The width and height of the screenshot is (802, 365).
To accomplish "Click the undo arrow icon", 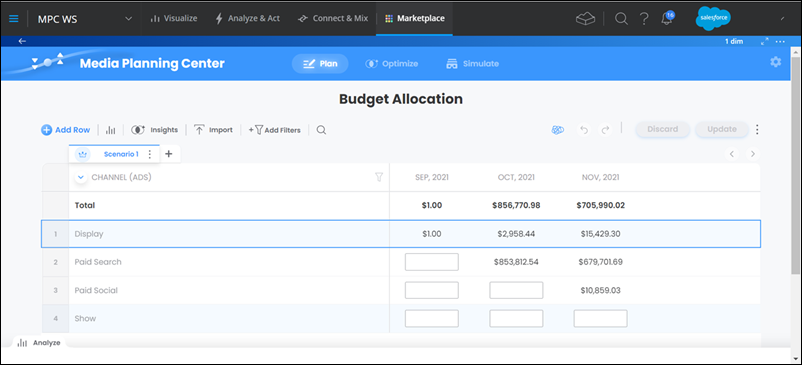I will (584, 130).
